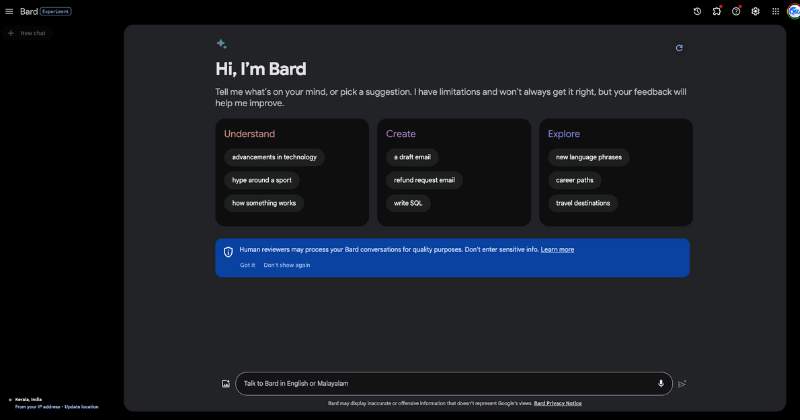Image resolution: width=800 pixels, height=420 pixels.
Task: Choose 'advancements in technology' suggestion
Action: pyautogui.click(x=274, y=157)
